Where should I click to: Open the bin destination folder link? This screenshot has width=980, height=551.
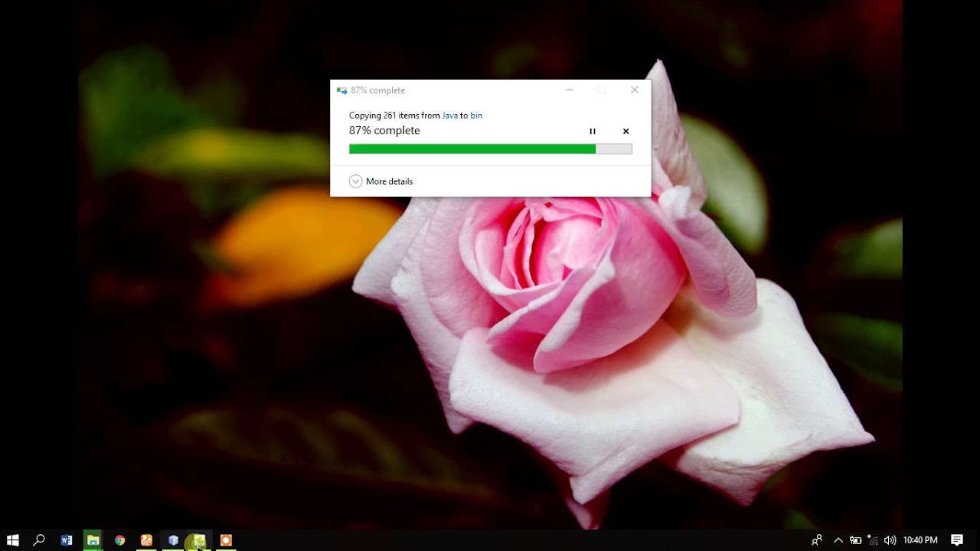476,116
